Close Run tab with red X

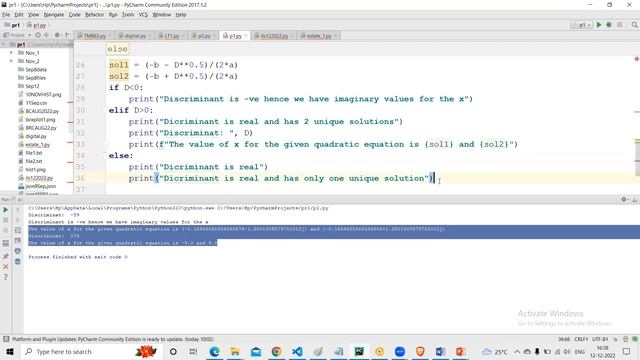click(x=5, y=267)
